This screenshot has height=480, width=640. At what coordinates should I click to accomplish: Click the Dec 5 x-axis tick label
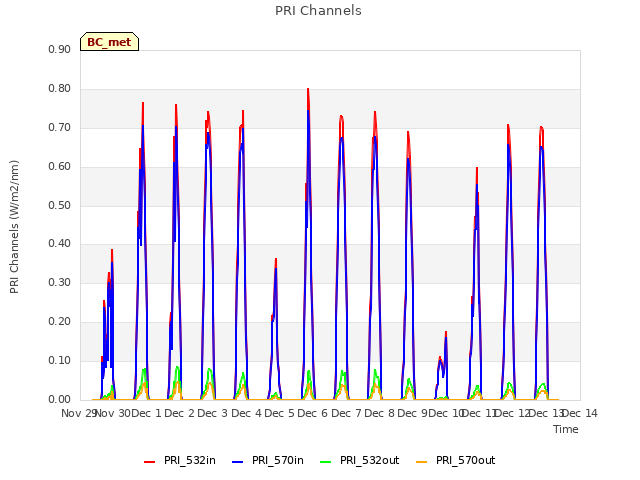[x=280, y=413]
